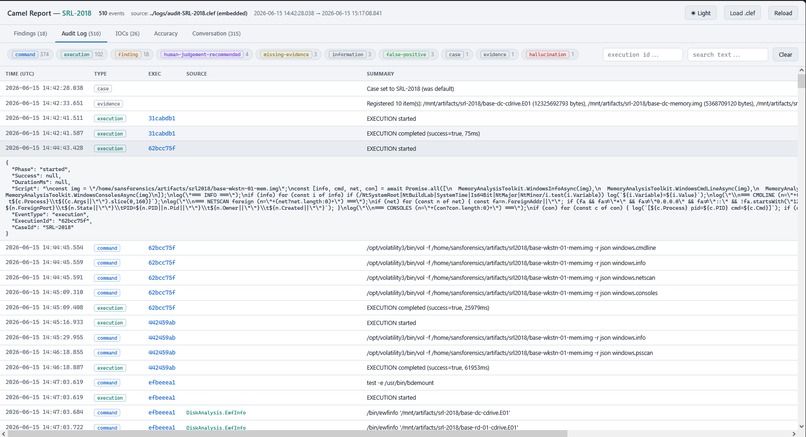Click the 'EXECUTION completed (success=true, 61953ms)' summary
The width and height of the screenshot is (806, 437).
pyautogui.click(x=428, y=368)
